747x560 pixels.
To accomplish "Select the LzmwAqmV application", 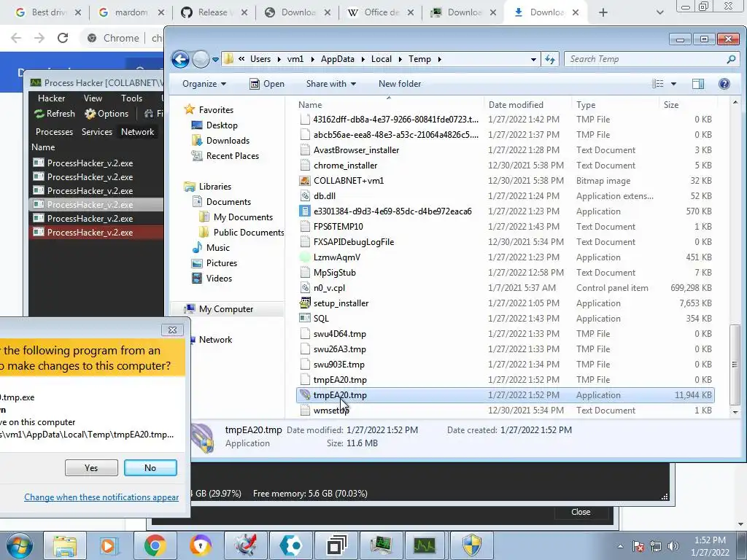I will click(505, 257).
